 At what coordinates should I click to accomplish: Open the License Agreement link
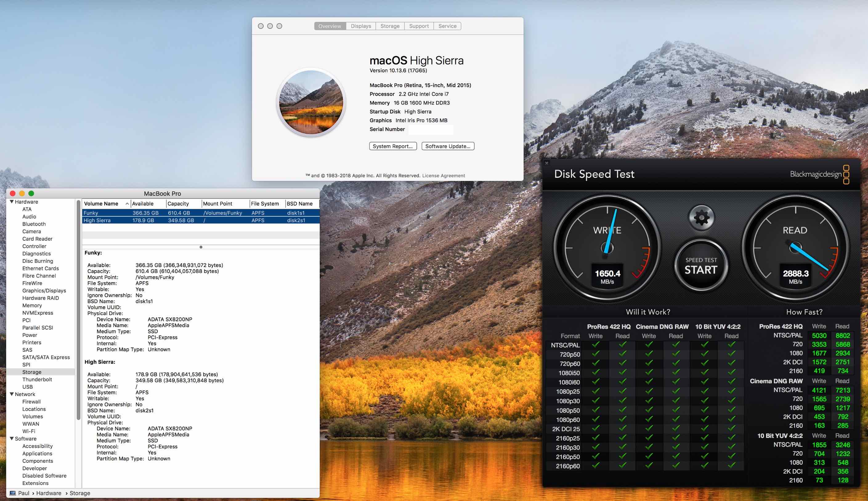coord(443,176)
